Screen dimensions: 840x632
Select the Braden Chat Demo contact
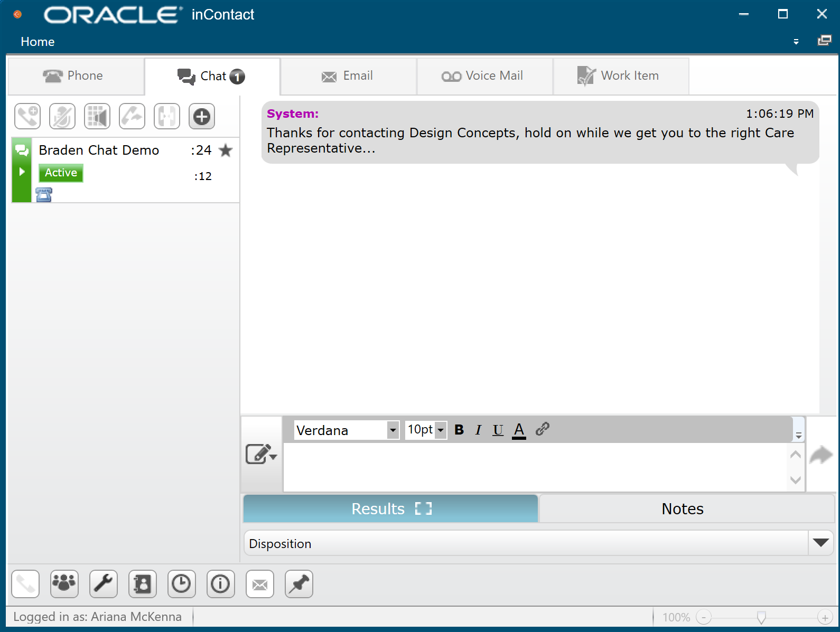(x=126, y=171)
